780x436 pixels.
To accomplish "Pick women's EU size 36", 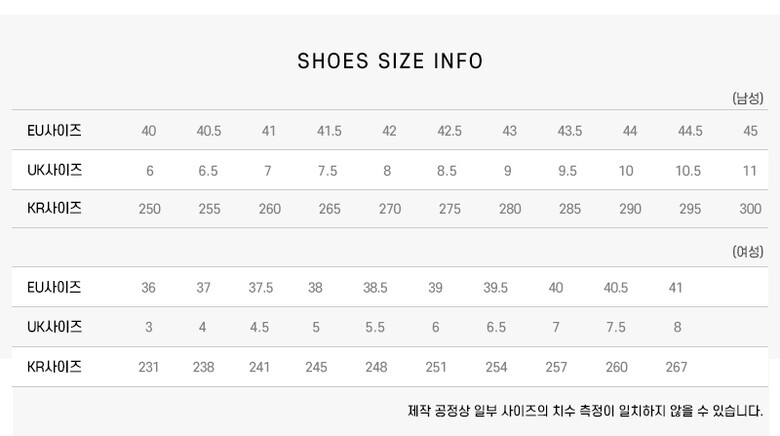I will click(148, 288).
